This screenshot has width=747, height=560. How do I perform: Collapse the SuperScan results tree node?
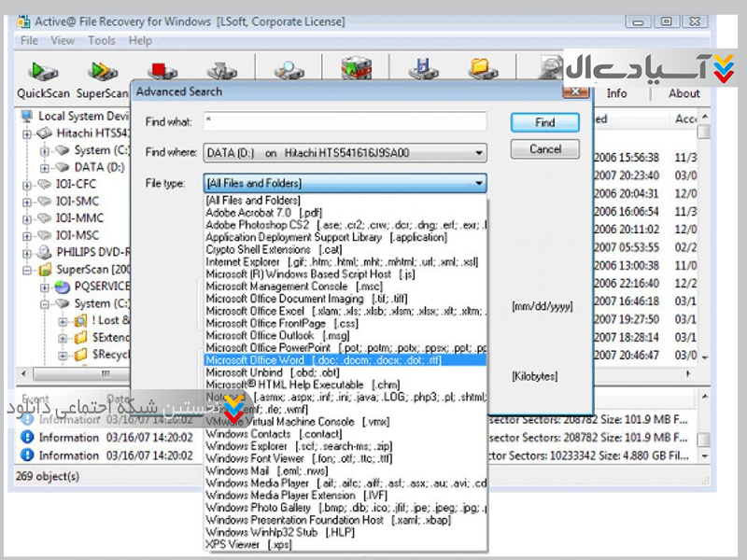coord(26,270)
